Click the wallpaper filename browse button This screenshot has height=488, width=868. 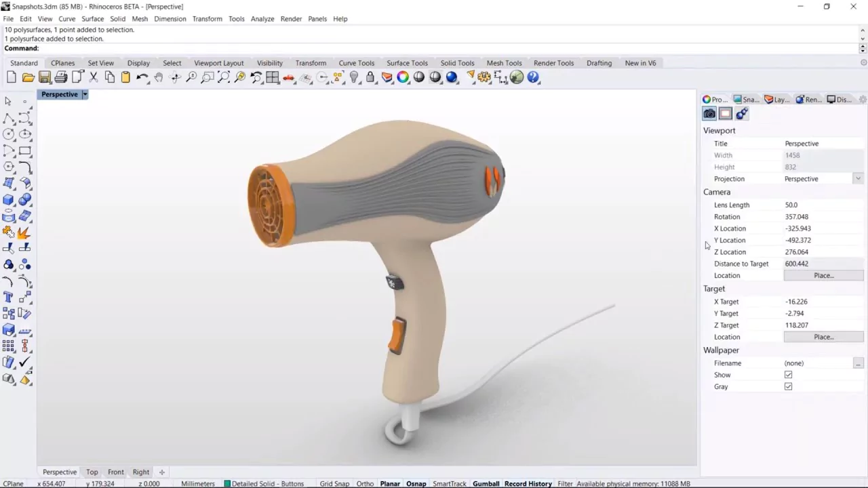pos(858,363)
